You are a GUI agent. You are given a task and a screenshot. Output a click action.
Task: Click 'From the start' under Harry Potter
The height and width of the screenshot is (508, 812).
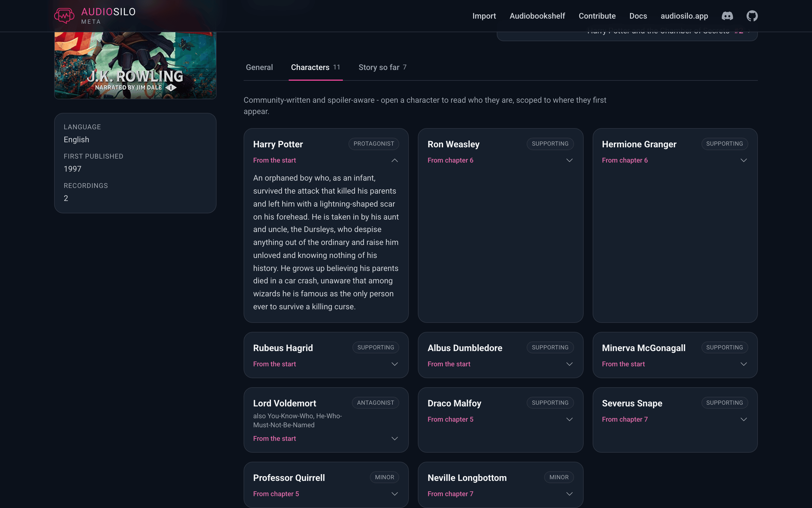pos(274,160)
